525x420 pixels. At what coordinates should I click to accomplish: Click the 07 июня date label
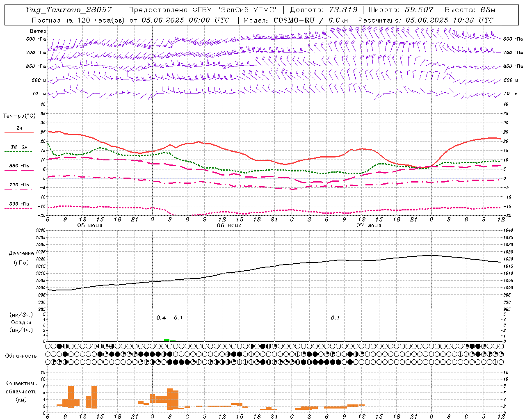pos(368,225)
